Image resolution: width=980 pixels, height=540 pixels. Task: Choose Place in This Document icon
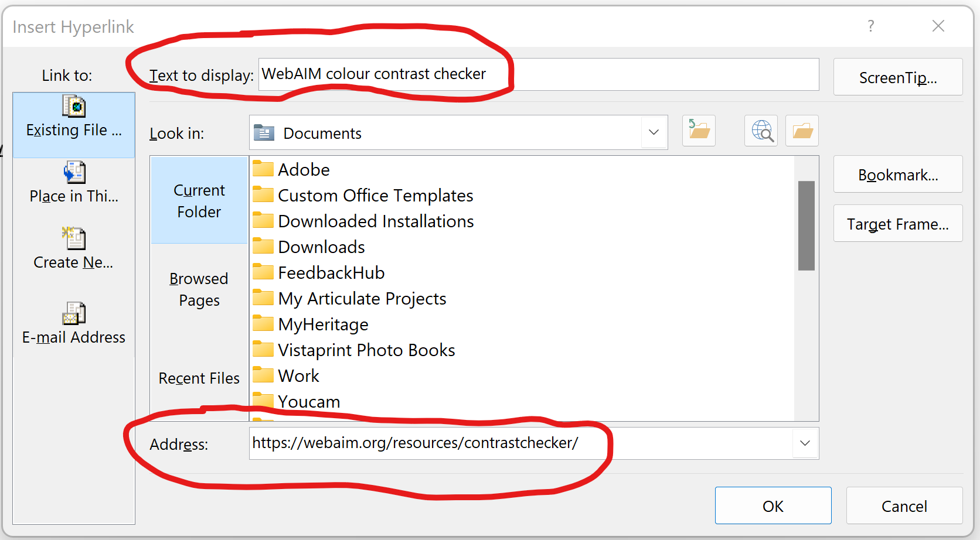pos(74,172)
